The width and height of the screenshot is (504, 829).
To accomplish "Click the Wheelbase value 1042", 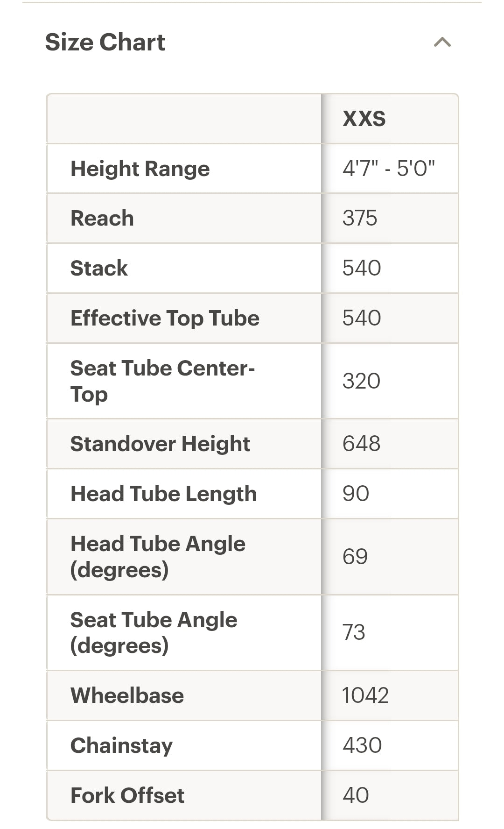I will tap(365, 695).
